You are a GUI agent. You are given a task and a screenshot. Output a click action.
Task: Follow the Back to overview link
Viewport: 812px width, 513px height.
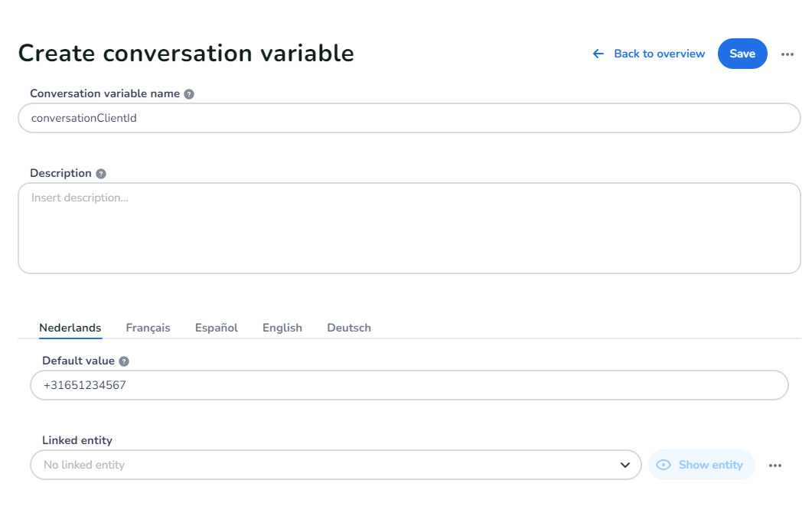click(x=659, y=54)
